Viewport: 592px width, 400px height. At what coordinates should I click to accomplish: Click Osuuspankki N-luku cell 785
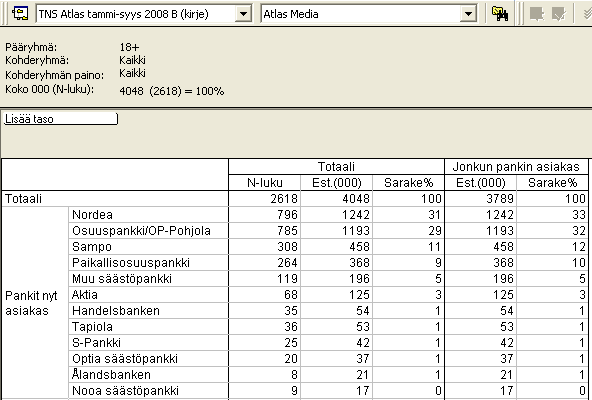265,230
